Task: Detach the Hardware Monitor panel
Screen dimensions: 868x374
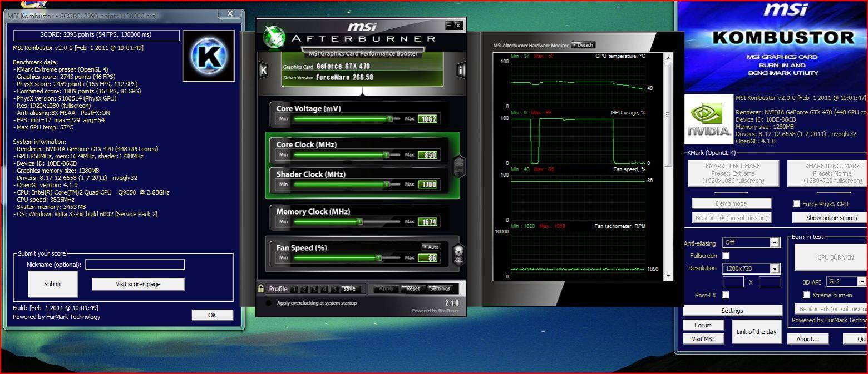Action: tap(583, 45)
